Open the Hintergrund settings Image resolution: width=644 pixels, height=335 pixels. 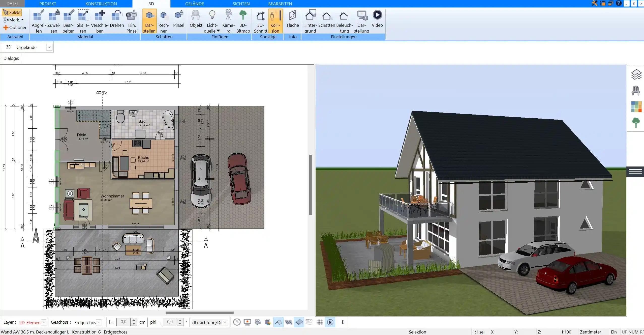pyautogui.click(x=310, y=21)
